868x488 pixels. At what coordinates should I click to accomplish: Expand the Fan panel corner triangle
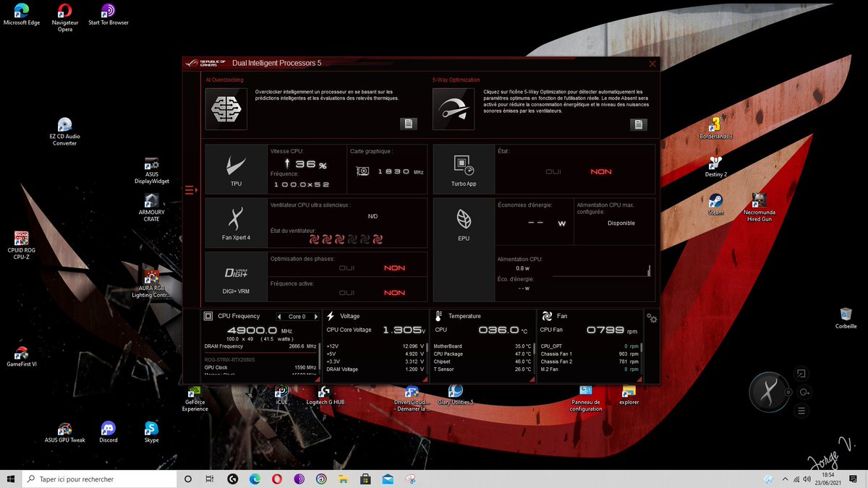tap(639, 378)
